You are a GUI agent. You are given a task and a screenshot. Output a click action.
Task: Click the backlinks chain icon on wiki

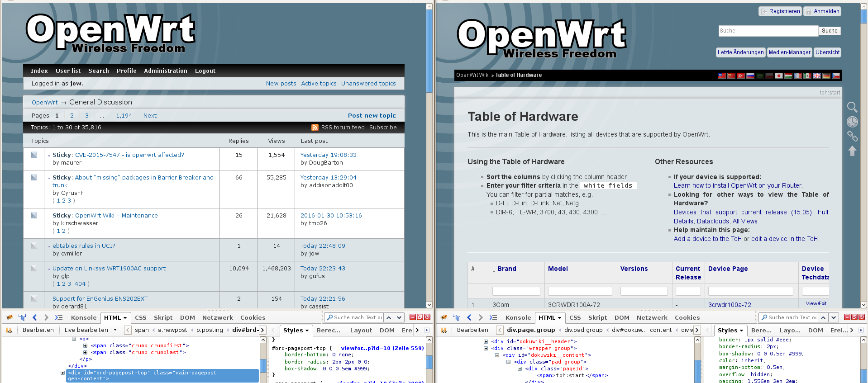852,136
